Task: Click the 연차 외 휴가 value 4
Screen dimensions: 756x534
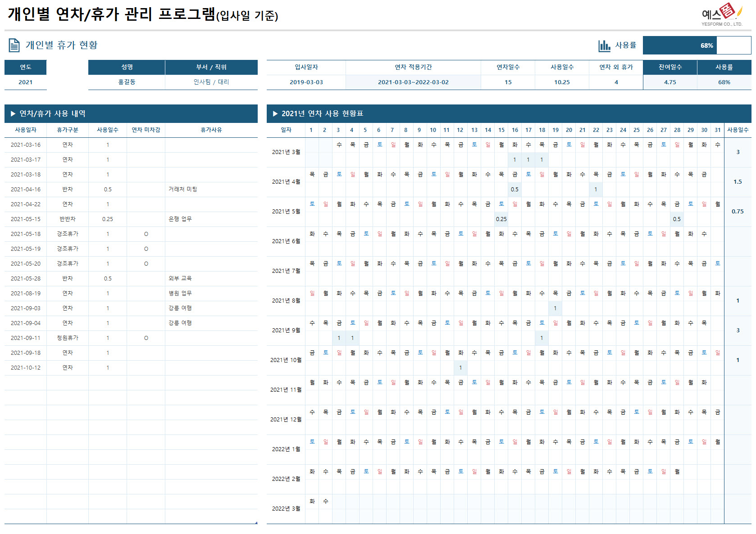Action: point(616,82)
